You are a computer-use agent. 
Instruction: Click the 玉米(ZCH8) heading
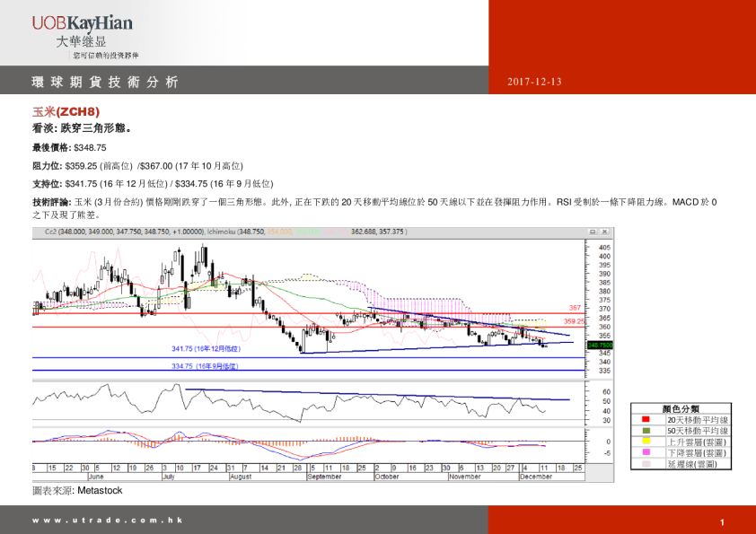tap(66, 112)
